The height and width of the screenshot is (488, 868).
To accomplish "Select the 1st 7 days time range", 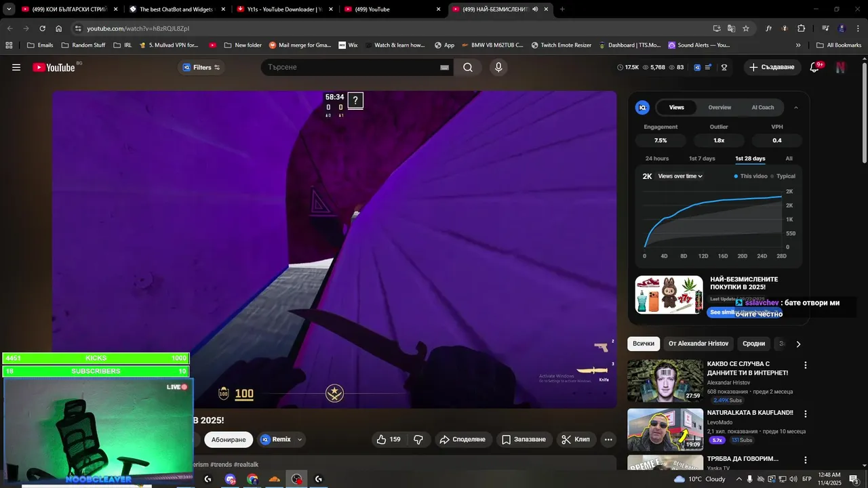I will pos(702,159).
